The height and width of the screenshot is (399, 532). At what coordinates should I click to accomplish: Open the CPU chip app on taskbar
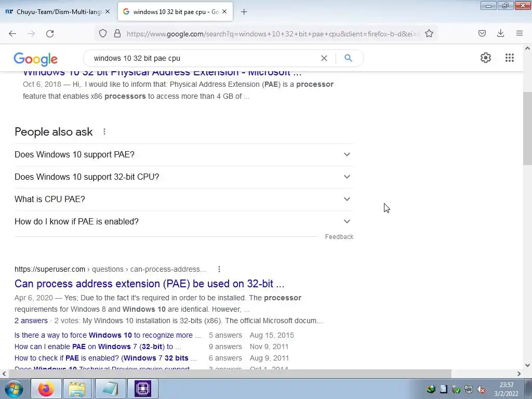(x=142, y=389)
